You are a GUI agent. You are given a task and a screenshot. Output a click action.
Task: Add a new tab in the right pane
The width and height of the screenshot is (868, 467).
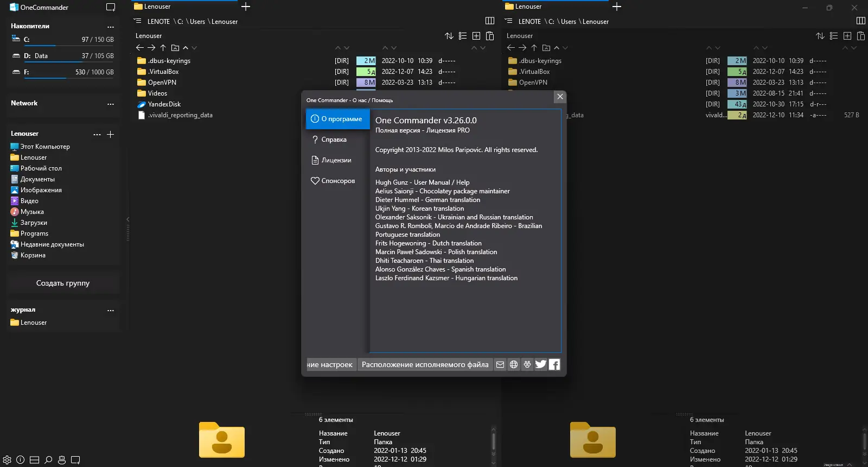(617, 7)
